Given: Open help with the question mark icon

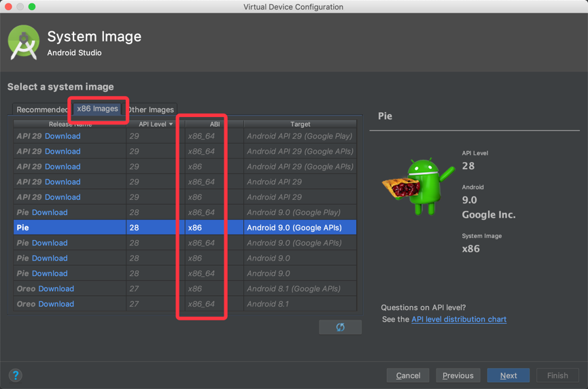Looking at the screenshot, I should pyautogui.click(x=16, y=375).
